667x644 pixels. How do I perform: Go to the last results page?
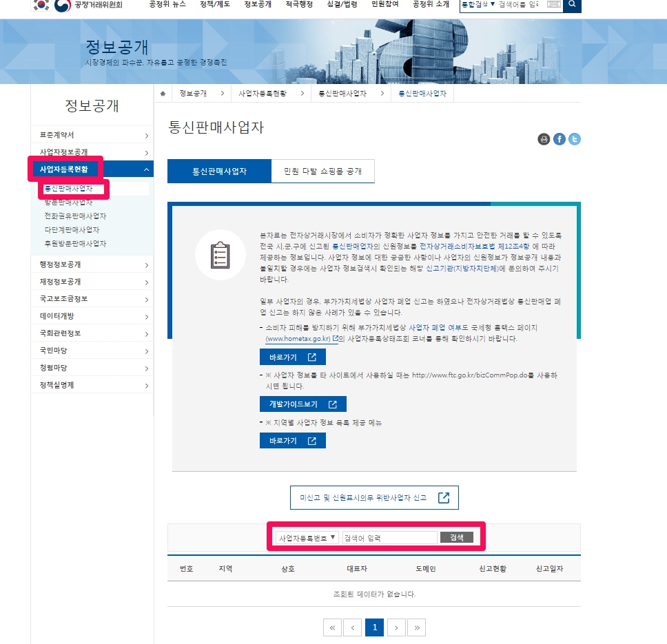[416, 627]
